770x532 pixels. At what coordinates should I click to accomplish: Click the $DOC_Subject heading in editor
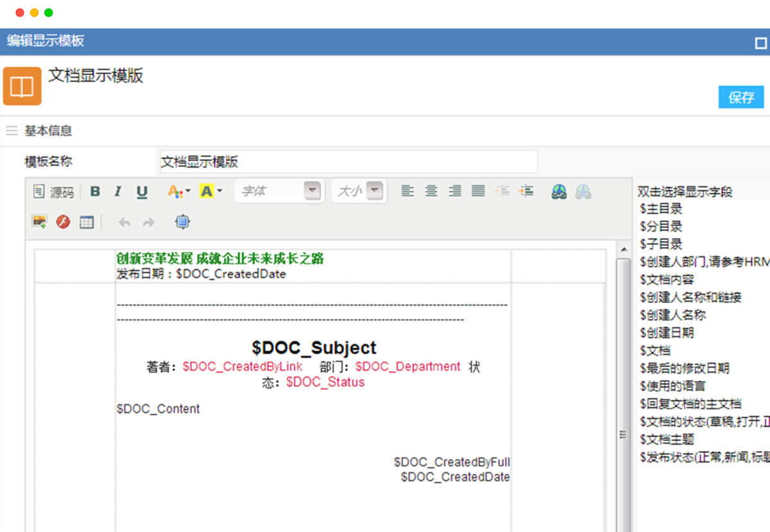(x=314, y=348)
